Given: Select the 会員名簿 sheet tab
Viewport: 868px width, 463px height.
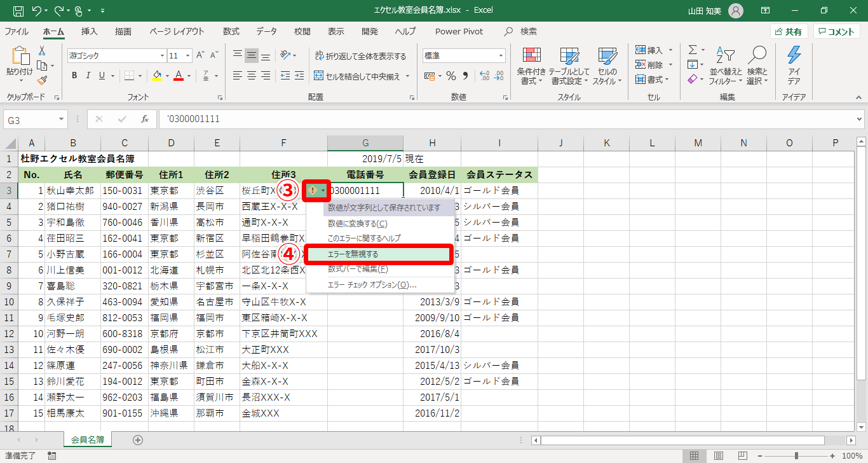Looking at the screenshot, I should pyautogui.click(x=88, y=439).
